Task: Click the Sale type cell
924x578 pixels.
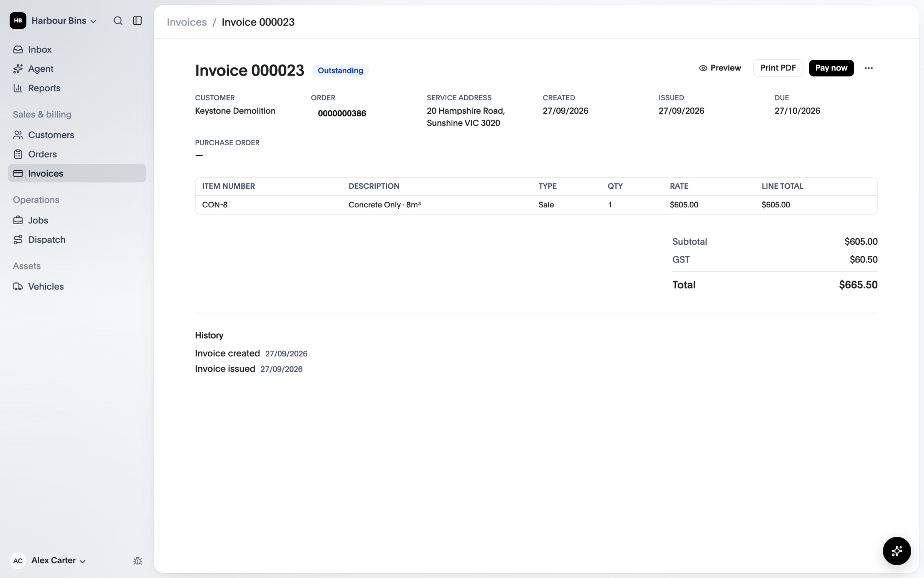Action: [546, 205]
